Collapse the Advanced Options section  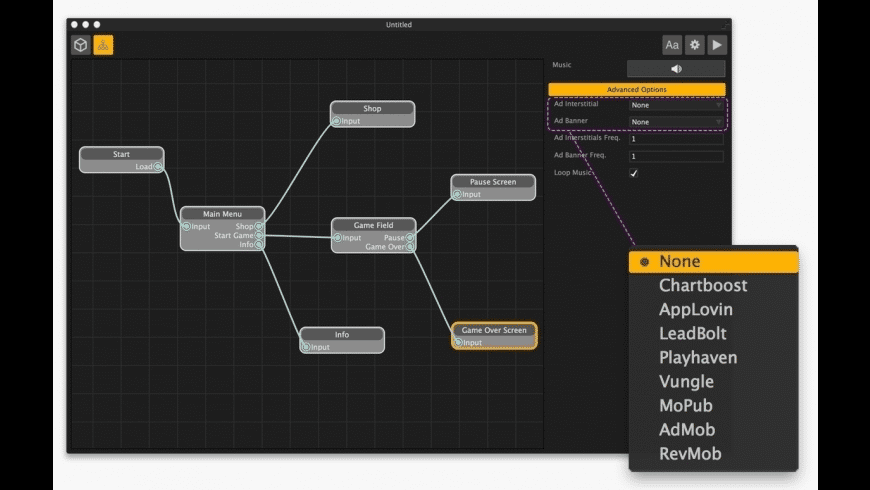pos(636,90)
